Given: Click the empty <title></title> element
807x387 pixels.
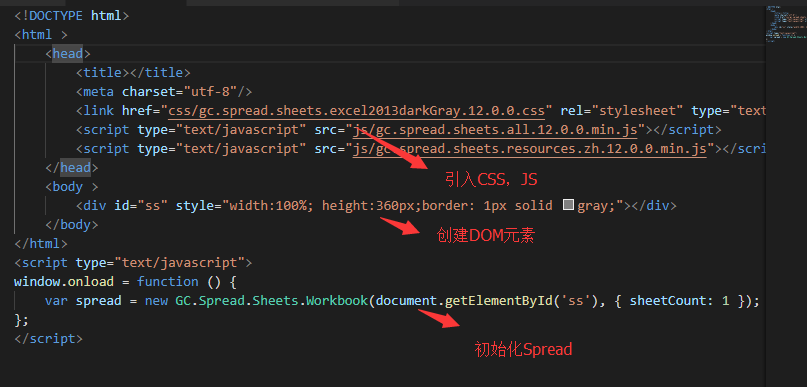Looking at the screenshot, I should pos(133,73).
